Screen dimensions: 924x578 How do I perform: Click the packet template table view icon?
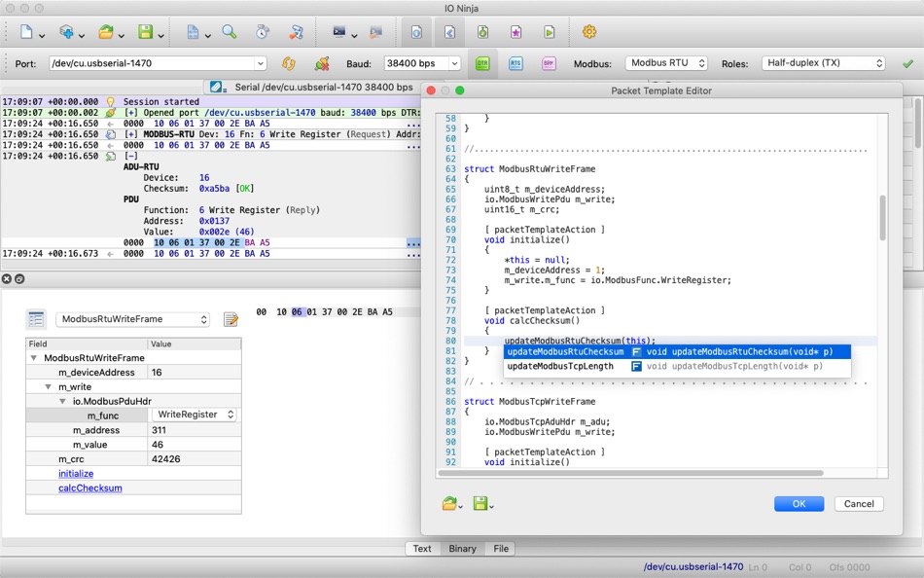tap(36, 319)
